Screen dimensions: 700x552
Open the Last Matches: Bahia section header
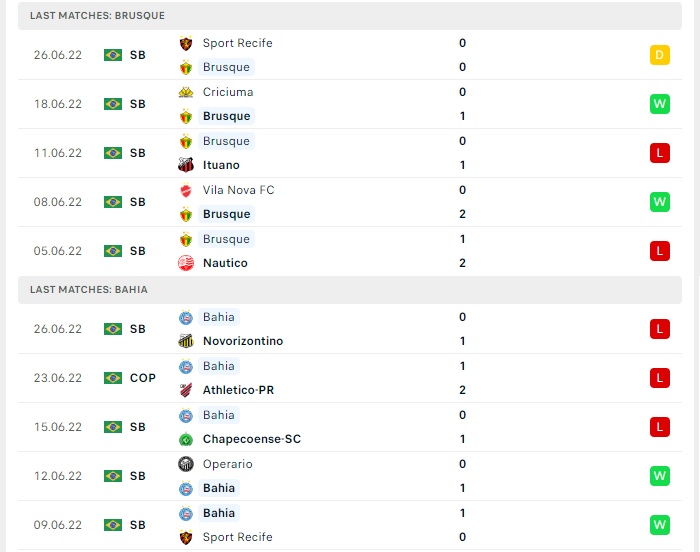[x=350, y=290]
